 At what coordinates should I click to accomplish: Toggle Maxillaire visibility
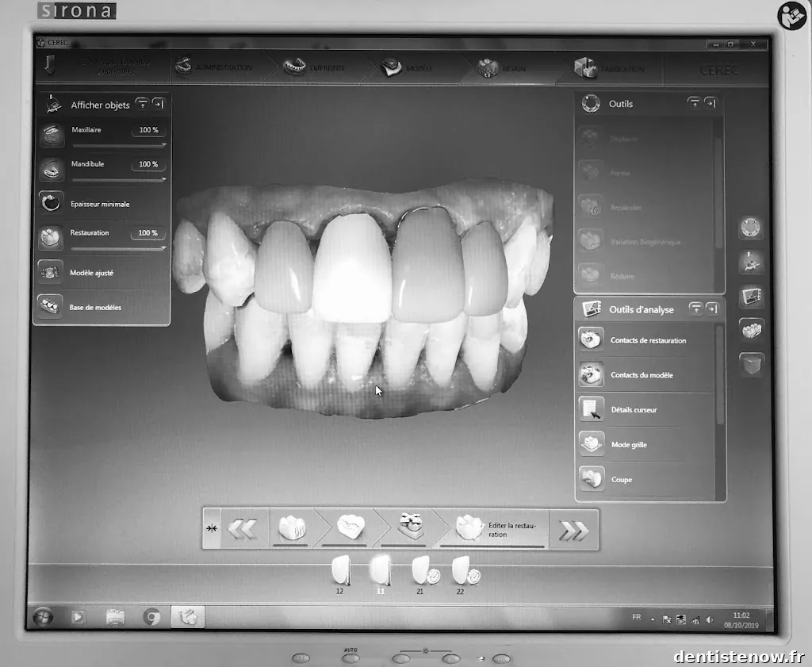[x=52, y=135]
